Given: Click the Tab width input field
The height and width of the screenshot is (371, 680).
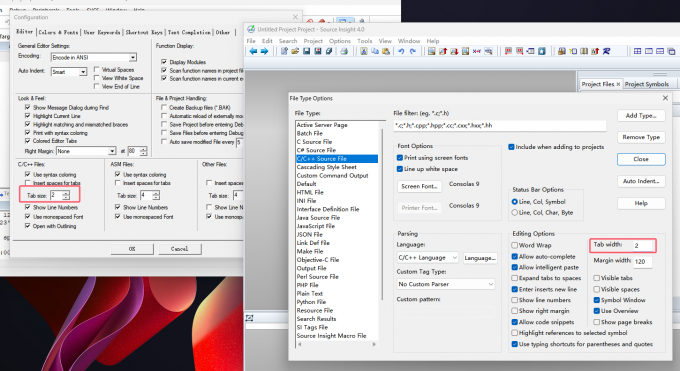Looking at the screenshot, I should [x=642, y=246].
